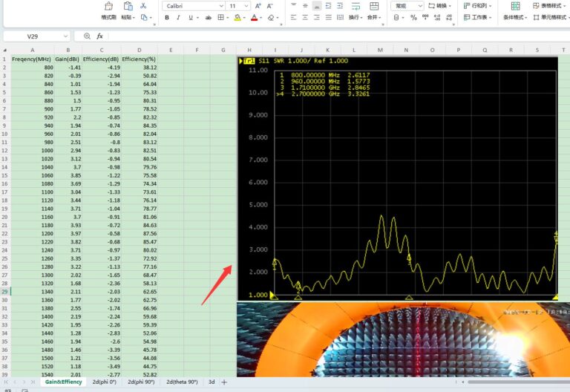The height and width of the screenshot is (392, 570).
Task: Switch to the 2d(theta 90°) sheet tab
Action: tap(182, 382)
